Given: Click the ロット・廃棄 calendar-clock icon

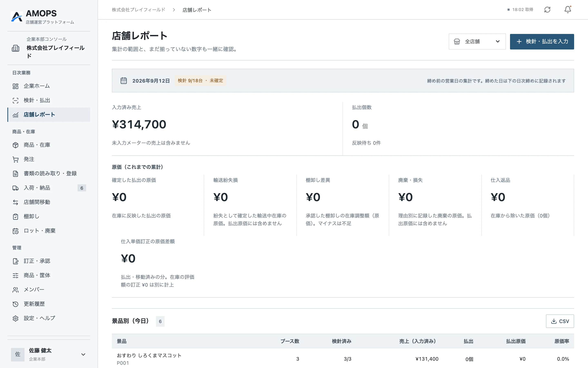Looking at the screenshot, I should (16, 231).
